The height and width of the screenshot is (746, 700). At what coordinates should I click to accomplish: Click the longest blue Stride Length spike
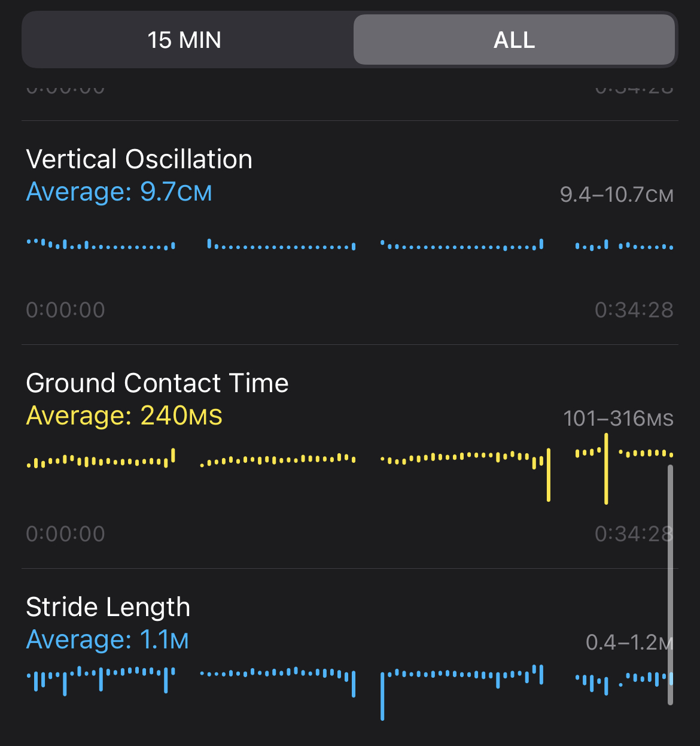[x=382, y=696]
